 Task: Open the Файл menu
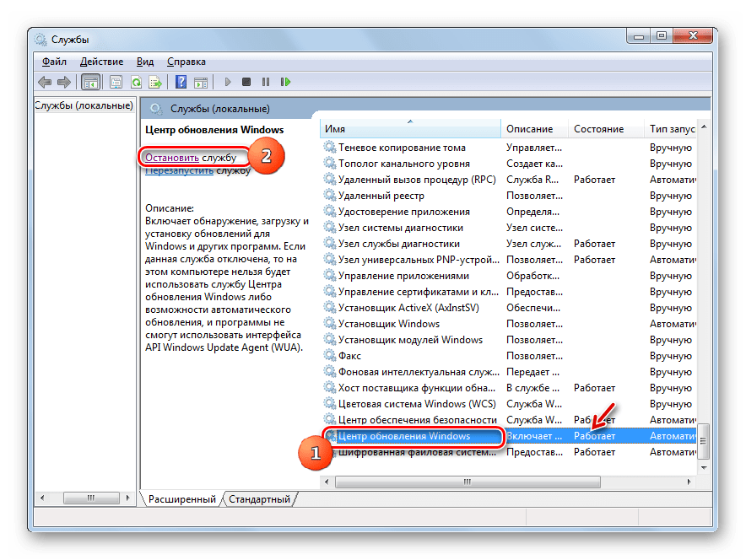point(54,62)
